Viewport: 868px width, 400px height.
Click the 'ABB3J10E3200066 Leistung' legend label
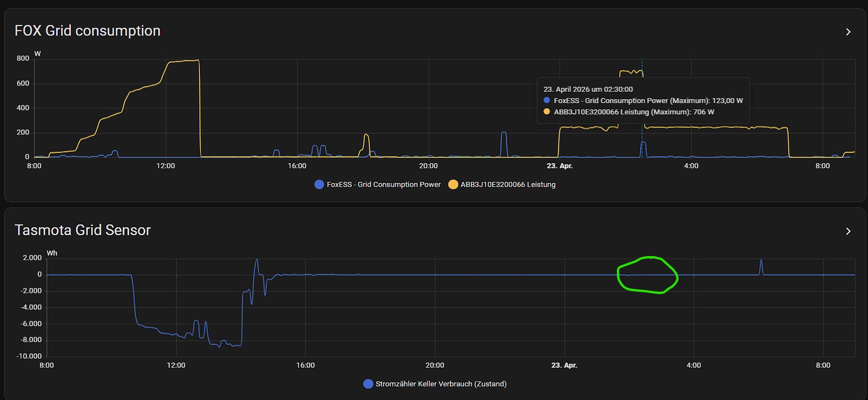pos(508,184)
